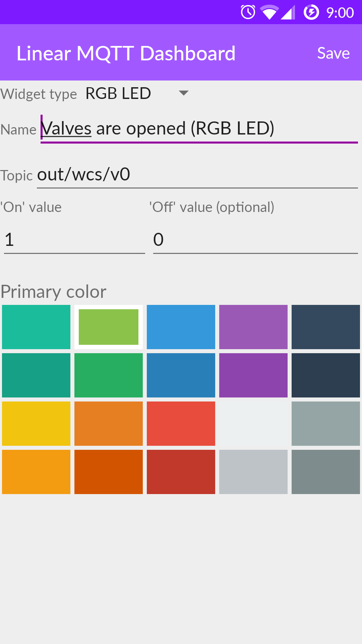Tap the battery charging status icon
This screenshot has height=644, width=362.
(311, 12)
